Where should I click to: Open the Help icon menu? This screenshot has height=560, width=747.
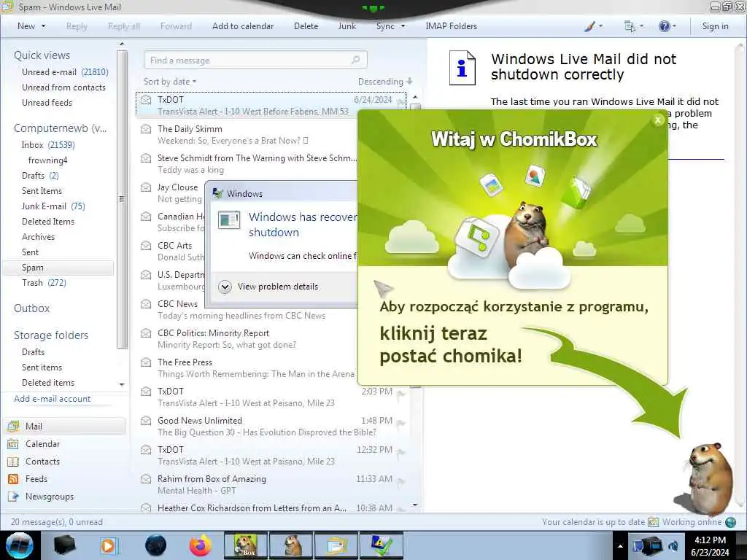coord(667,26)
